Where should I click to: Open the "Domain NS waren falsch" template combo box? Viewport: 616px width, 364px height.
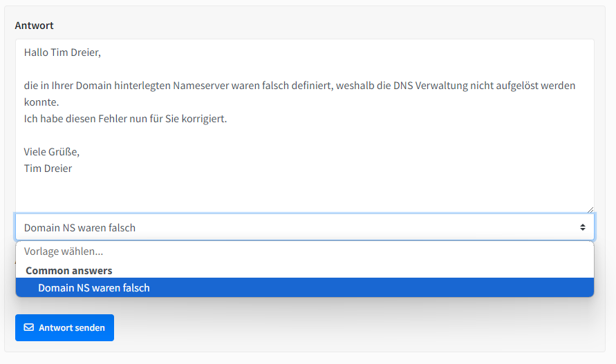click(304, 227)
